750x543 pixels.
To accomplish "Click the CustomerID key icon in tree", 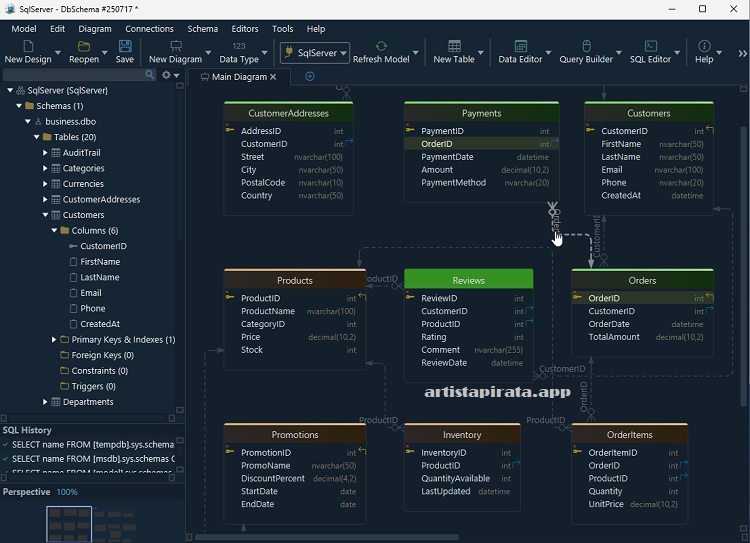I will coord(73,246).
